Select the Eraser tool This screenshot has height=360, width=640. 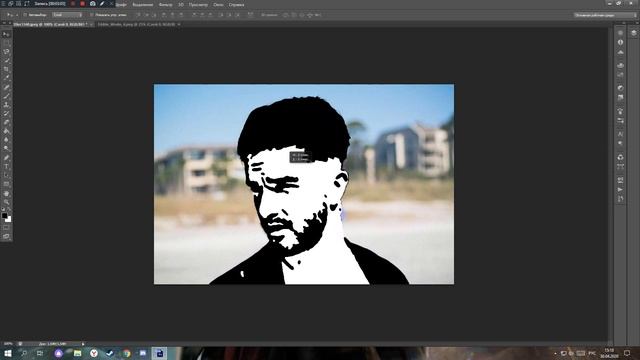pos(6,122)
